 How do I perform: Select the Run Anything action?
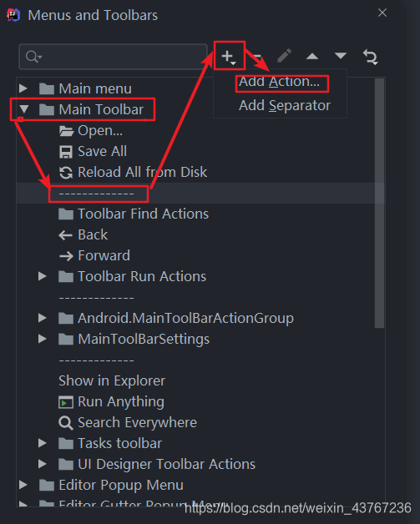coord(111,401)
